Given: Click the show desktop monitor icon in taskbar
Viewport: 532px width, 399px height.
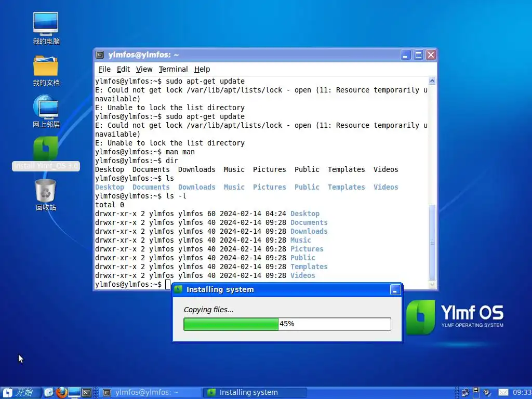Looking at the screenshot, I should (x=74, y=393).
